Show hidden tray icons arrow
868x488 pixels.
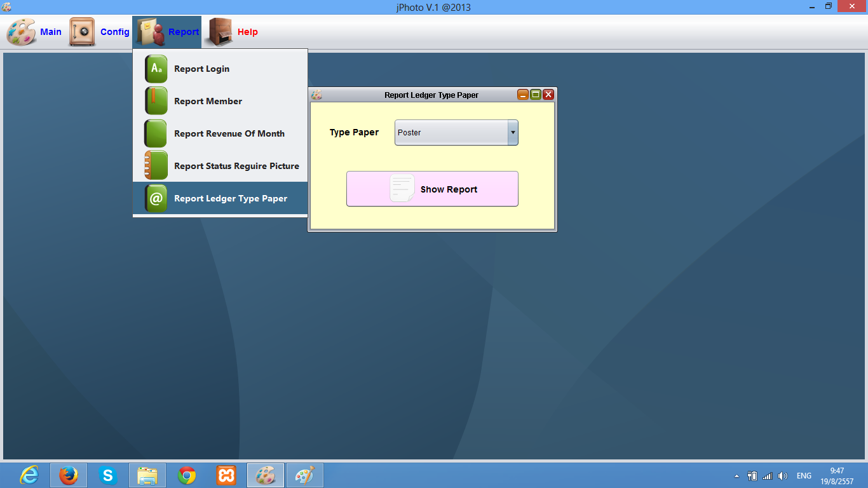point(737,476)
